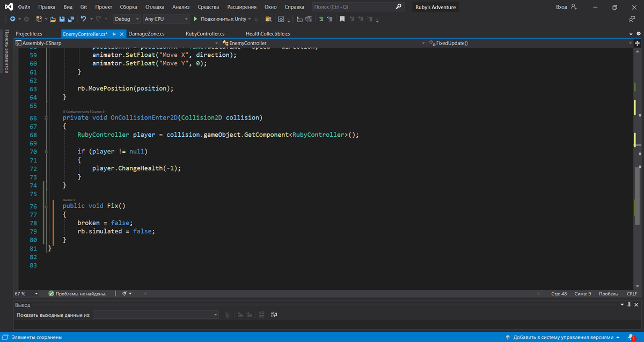Pin the EnemyController.cs tab
The height and width of the screenshot is (342, 644).
coord(114,34)
